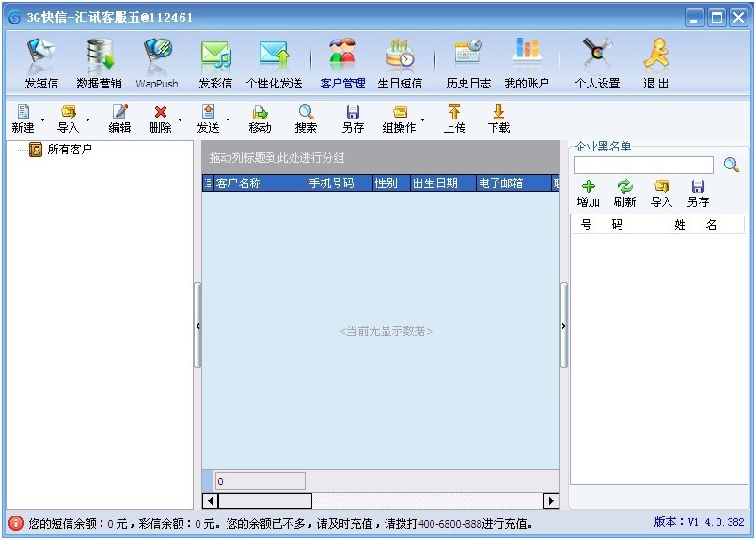Viewport: 756px width, 540px height.
Task: Open 个性化发送 personalized sending
Action: click(x=274, y=64)
